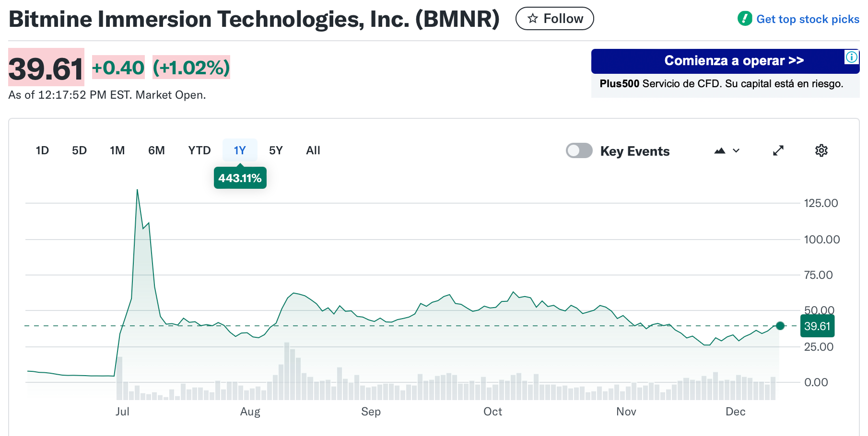Switch chart to 1M range
The height and width of the screenshot is (436, 868).
click(x=117, y=150)
